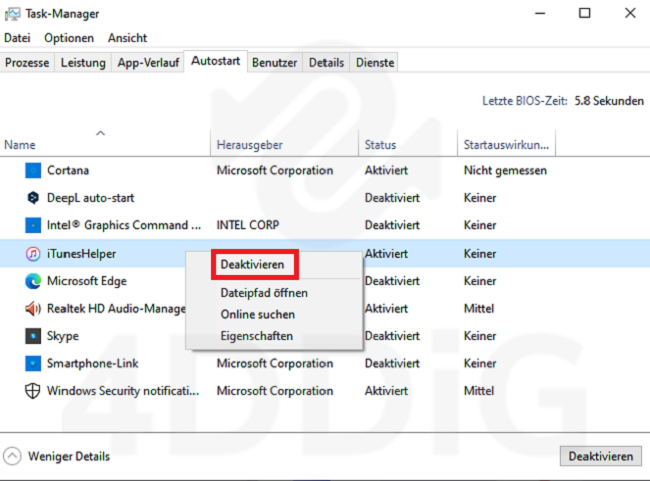The image size is (650, 481).
Task: Click Cortana's Aktiviert status cell
Action: click(x=386, y=170)
